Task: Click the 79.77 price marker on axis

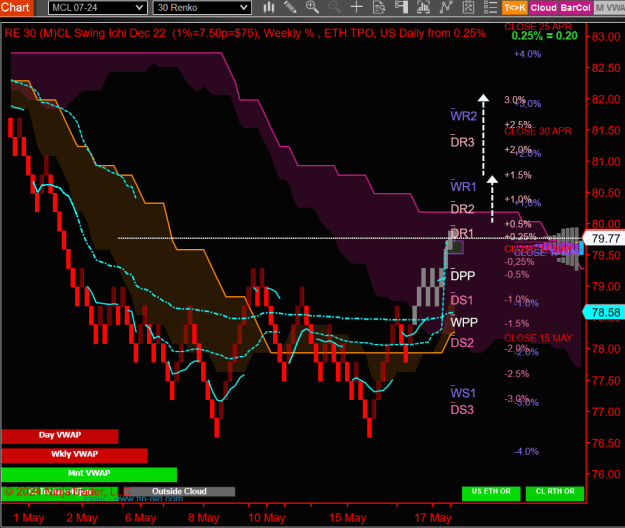Action: (603, 238)
